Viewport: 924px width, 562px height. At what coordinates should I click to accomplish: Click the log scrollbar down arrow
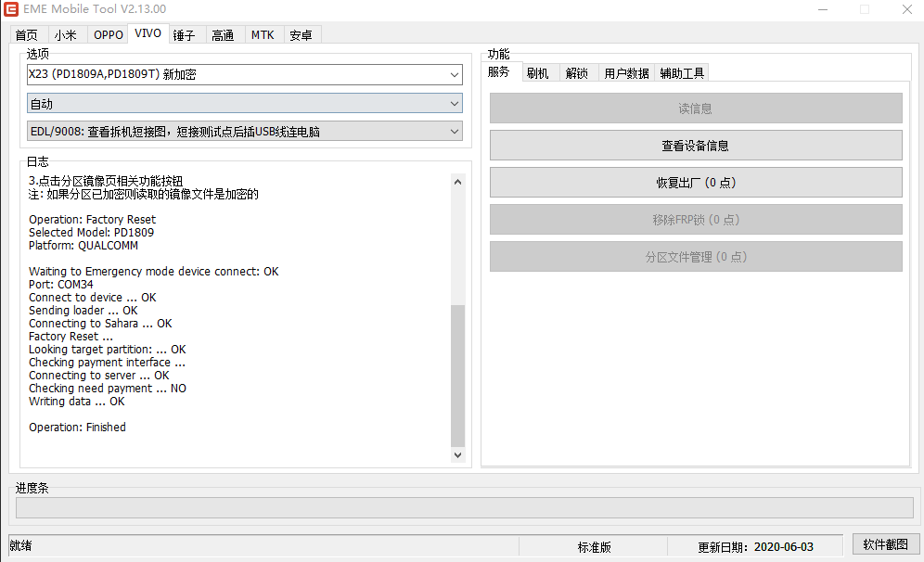click(458, 454)
